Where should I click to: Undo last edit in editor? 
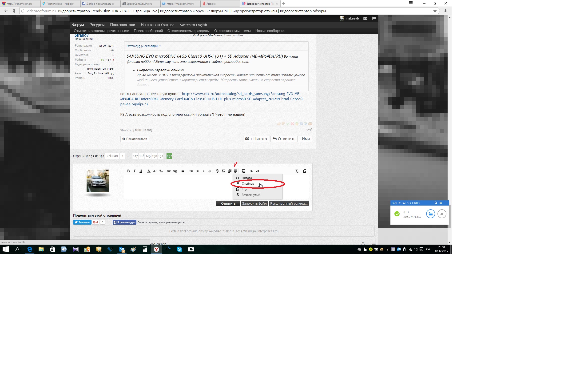(x=252, y=171)
